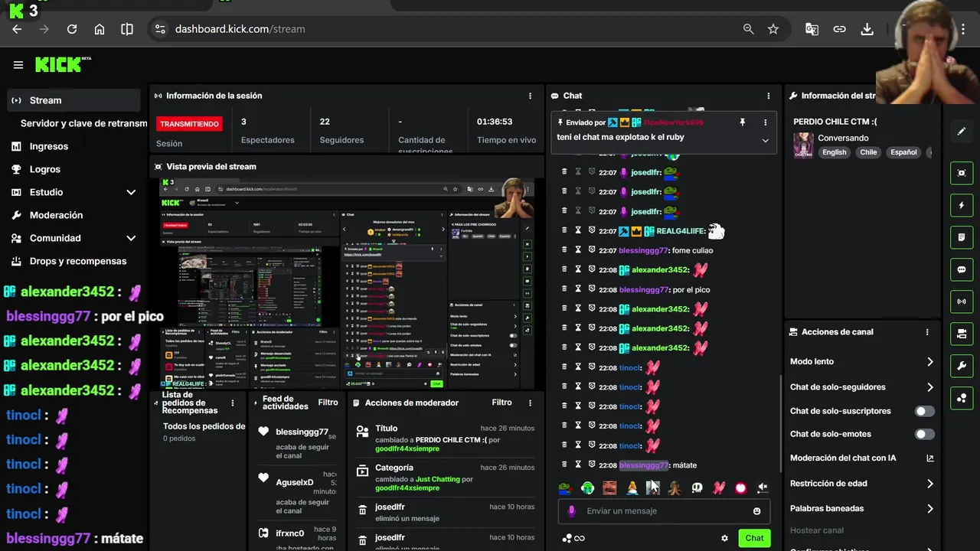The height and width of the screenshot is (551, 980).
Task: Click the chat bubble icon in right rail
Action: pyautogui.click(x=962, y=270)
